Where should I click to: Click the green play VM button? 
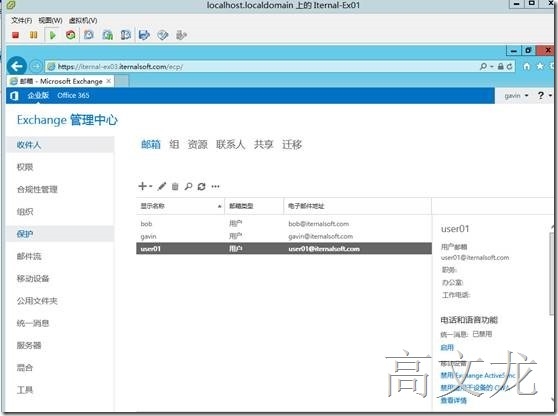point(53,35)
